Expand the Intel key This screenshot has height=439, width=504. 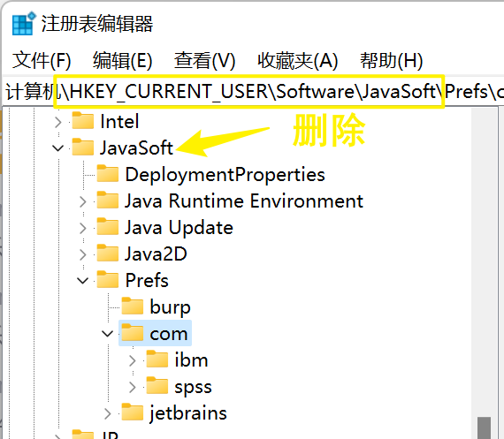click(57, 122)
